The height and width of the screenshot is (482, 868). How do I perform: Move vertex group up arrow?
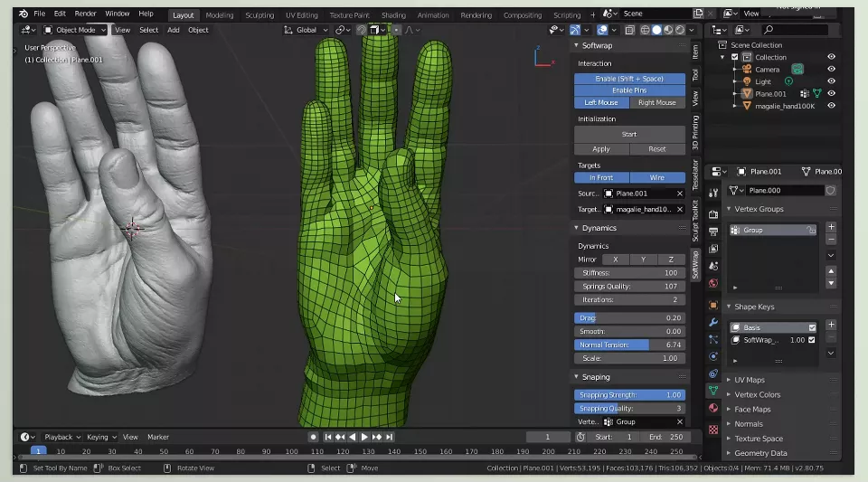tap(831, 271)
